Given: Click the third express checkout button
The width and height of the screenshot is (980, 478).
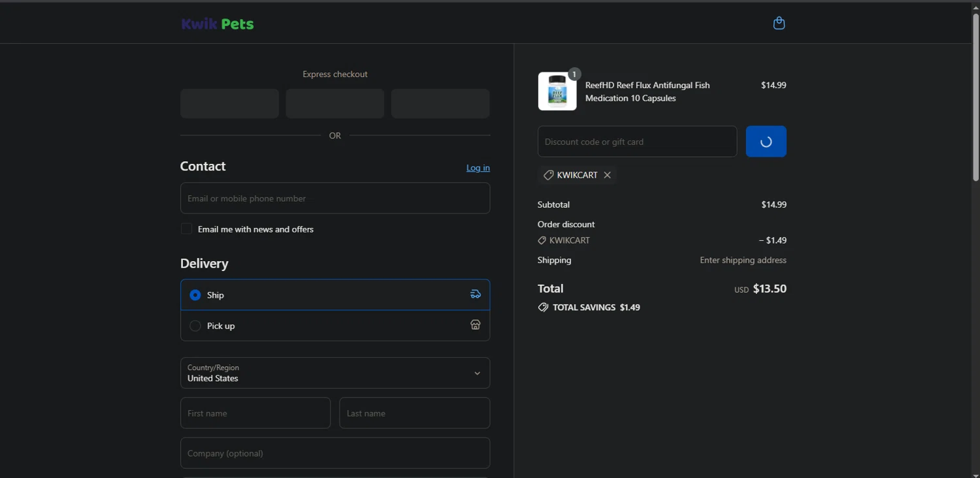Looking at the screenshot, I should pyautogui.click(x=440, y=104).
